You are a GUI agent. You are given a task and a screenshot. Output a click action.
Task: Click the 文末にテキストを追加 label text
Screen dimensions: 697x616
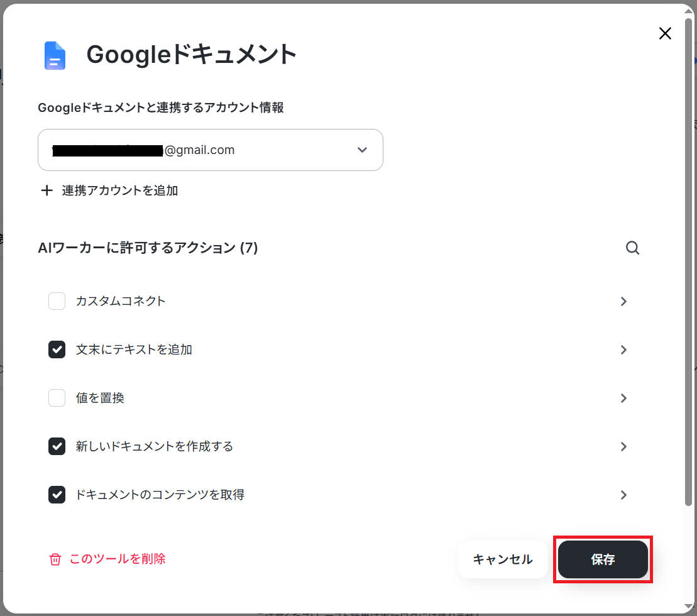(134, 349)
